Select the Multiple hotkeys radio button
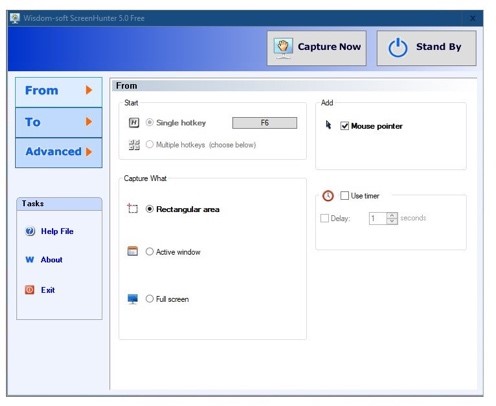 pos(149,144)
